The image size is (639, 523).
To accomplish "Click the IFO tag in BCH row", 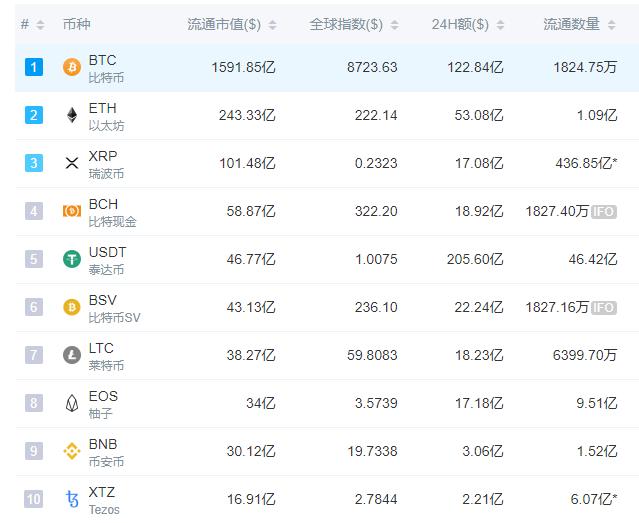I will [x=604, y=212].
